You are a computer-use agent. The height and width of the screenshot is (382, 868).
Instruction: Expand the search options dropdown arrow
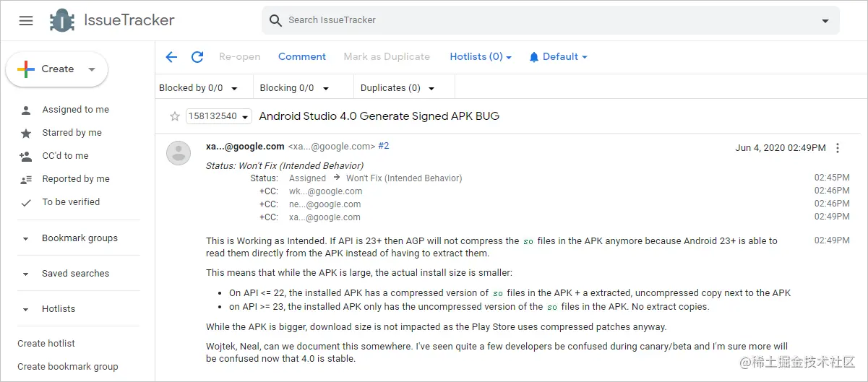[x=825, y=21]
